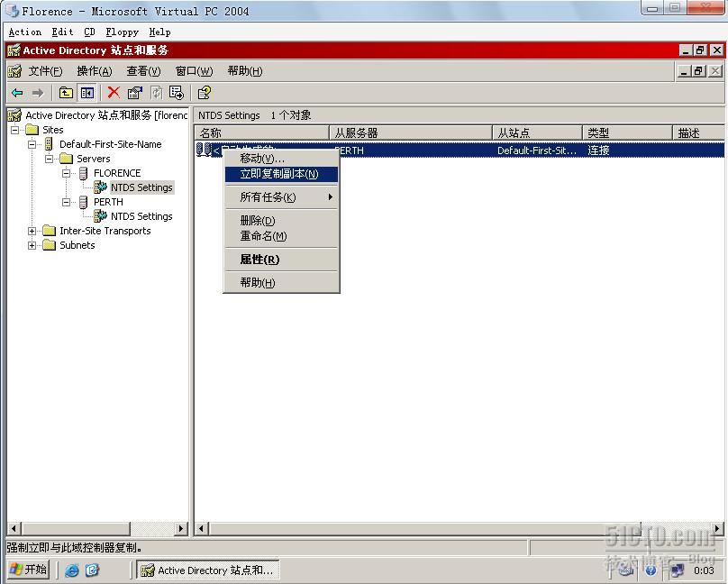Choose 移动(V)... in context menu
The width and height of the screenshot is (728, 584).
tap(281, 159)
